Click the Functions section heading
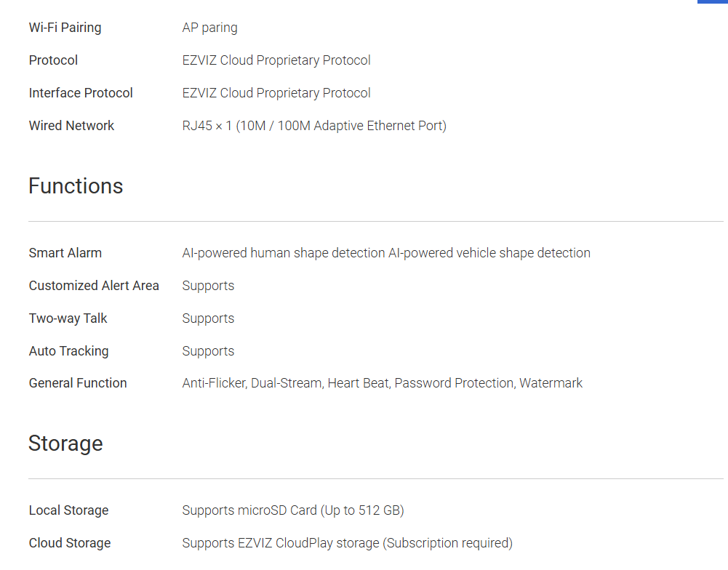This screenshot has height=570, width=728. [76, 186]
